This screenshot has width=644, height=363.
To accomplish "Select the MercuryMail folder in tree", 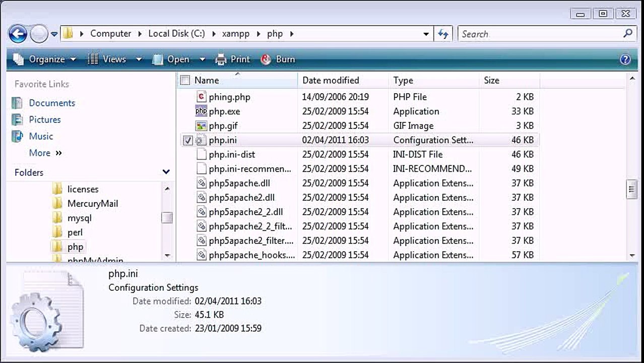I will tap(93, 204).
